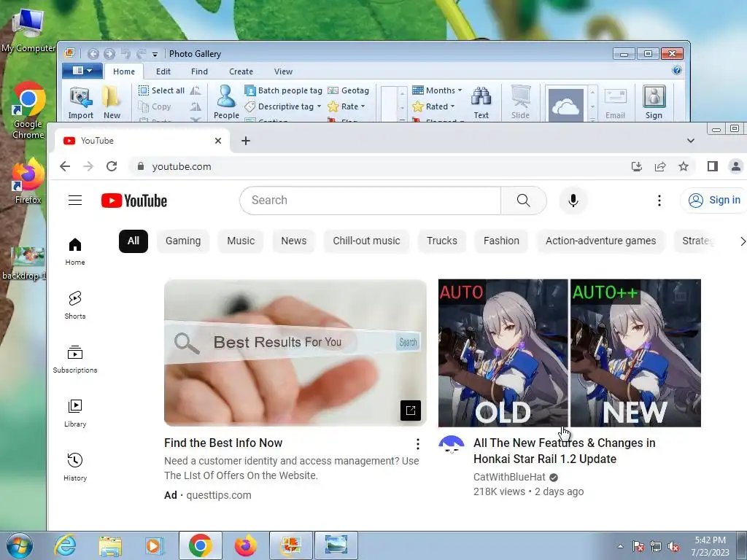Screen dimensions: 747x560
Task: Open History in YouTube sidebar
Action: [x=75, y=467]
